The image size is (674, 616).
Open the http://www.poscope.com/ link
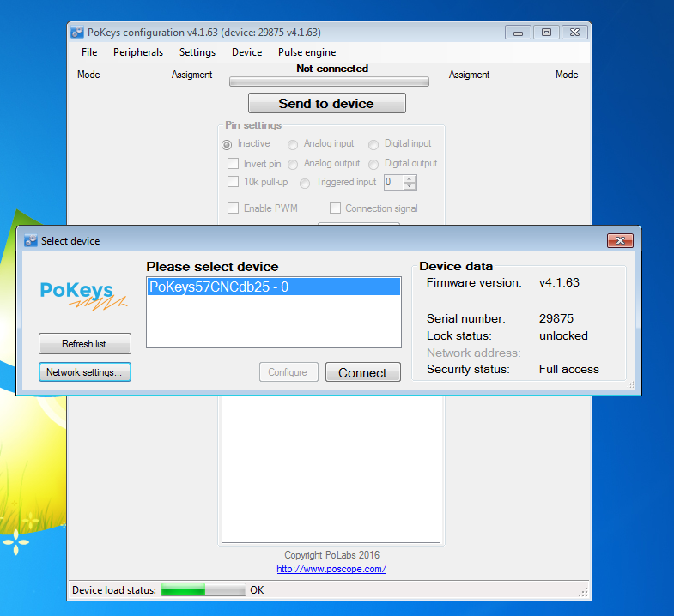(331, 569)
